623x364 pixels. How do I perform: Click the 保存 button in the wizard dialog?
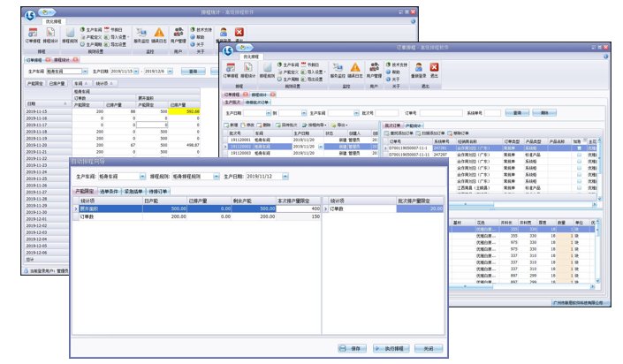pyautogui.click(x=353, y=347)
